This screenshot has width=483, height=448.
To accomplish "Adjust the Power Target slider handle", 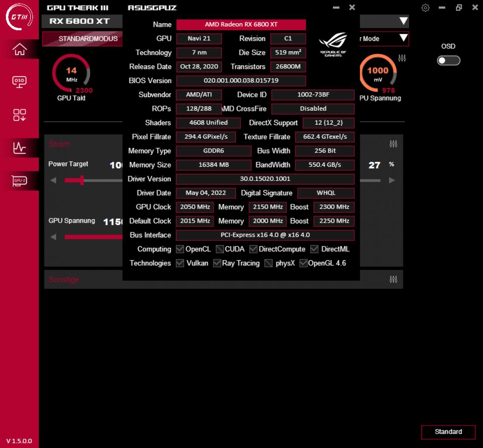I will point(82,180).
